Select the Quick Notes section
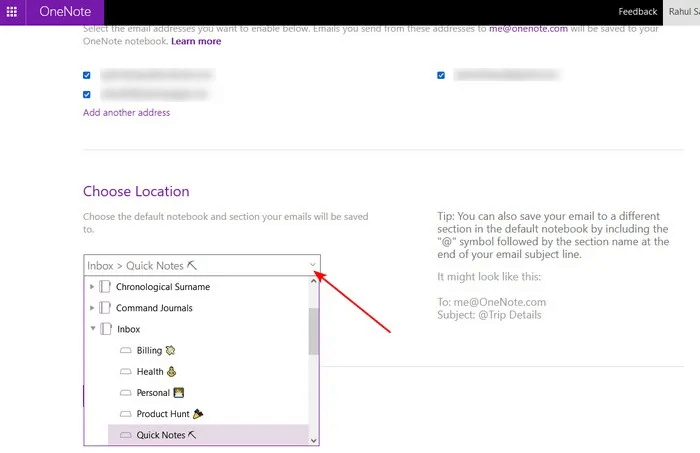The width and height of the screenshot is (700, 453). 208,435
